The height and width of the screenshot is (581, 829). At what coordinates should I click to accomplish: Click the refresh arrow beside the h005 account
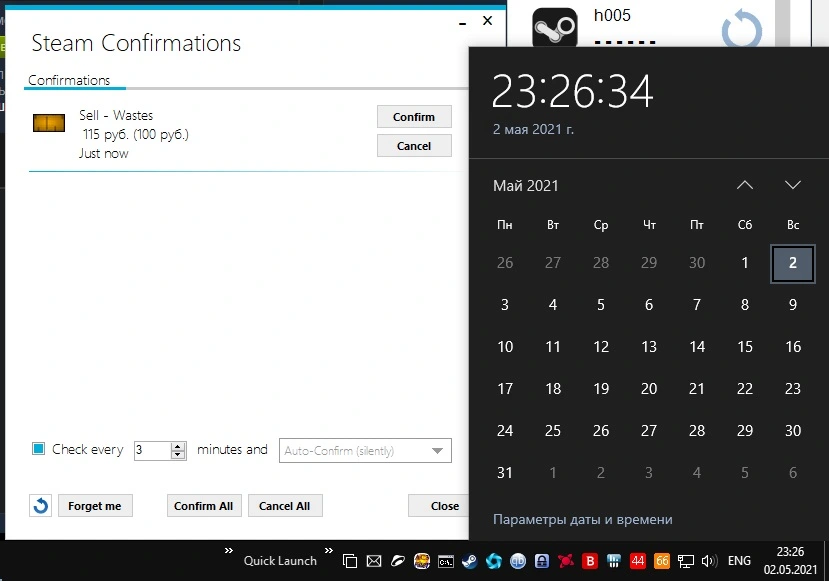(742, 29)
